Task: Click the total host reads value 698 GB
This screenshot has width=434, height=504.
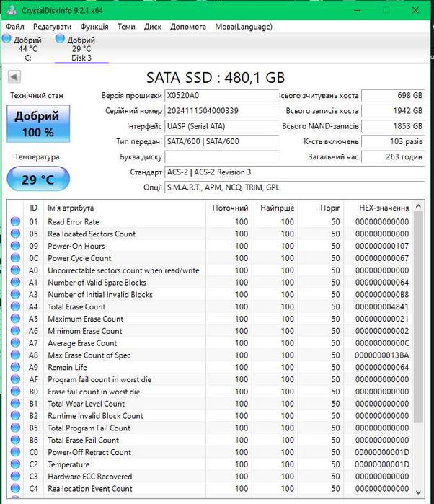Action: coord(393,95)
